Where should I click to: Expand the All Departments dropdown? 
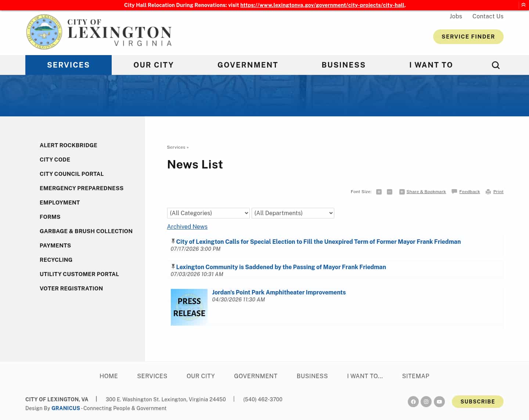pos(293,213)
